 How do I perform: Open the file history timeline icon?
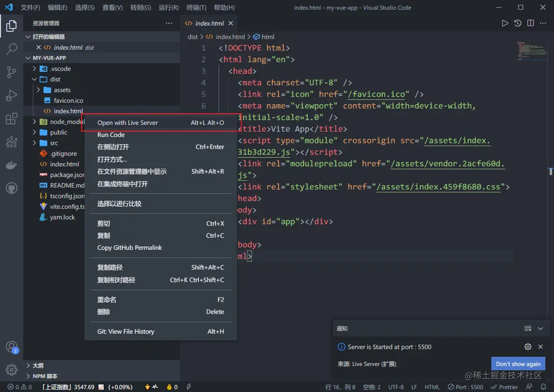click(x=518, y=23)
